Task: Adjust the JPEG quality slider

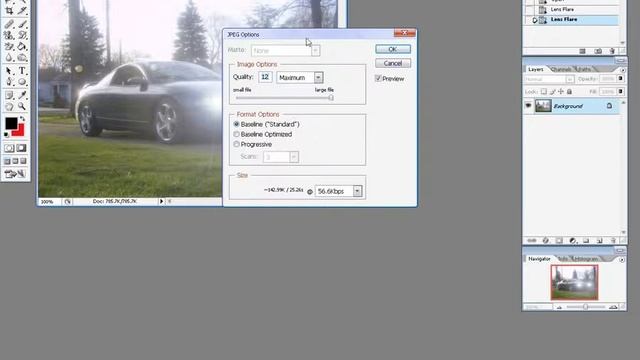Action: click(x=331, y=98)
